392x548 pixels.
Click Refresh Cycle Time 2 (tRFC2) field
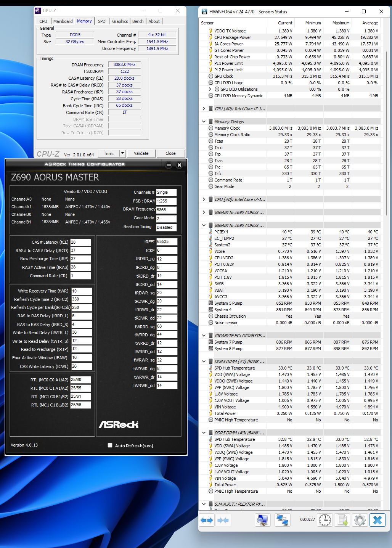click(82, 299)
